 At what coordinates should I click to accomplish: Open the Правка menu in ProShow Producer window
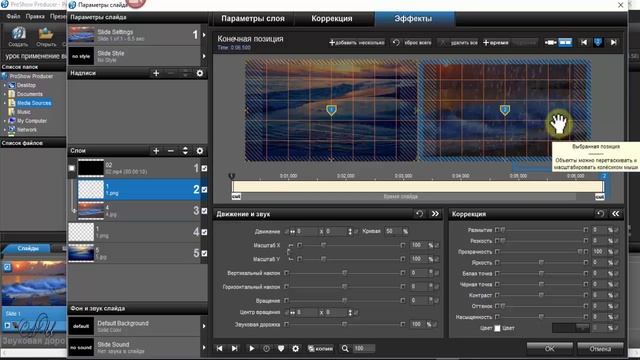(x=35, y=16)
